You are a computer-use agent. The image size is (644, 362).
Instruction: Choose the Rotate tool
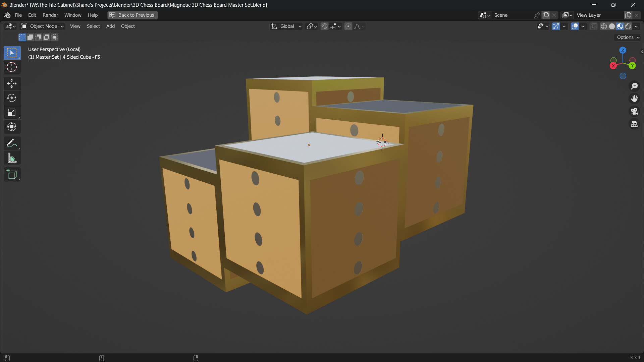[x=12, y=98]
